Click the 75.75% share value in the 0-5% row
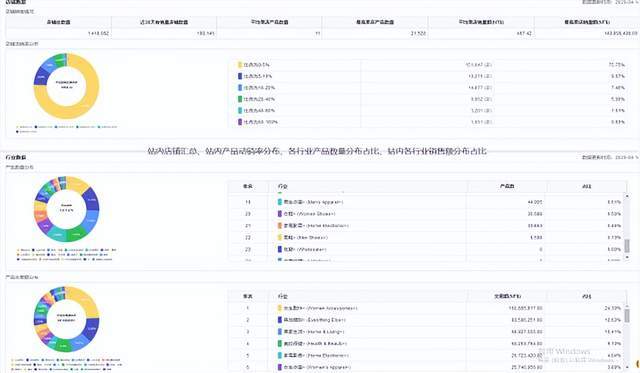Image resolution: width=640 pixels, height=373 pixels. click(x=616, y=65)
